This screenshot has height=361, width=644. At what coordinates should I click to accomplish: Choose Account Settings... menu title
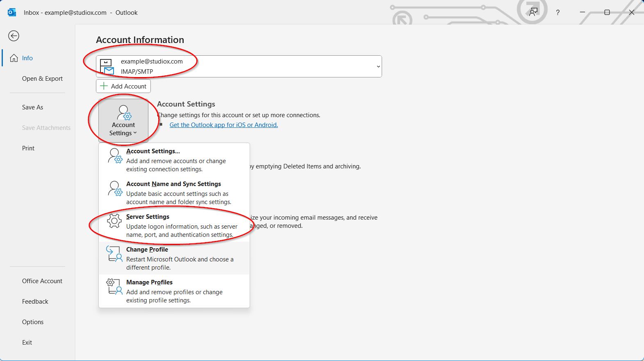153,151
